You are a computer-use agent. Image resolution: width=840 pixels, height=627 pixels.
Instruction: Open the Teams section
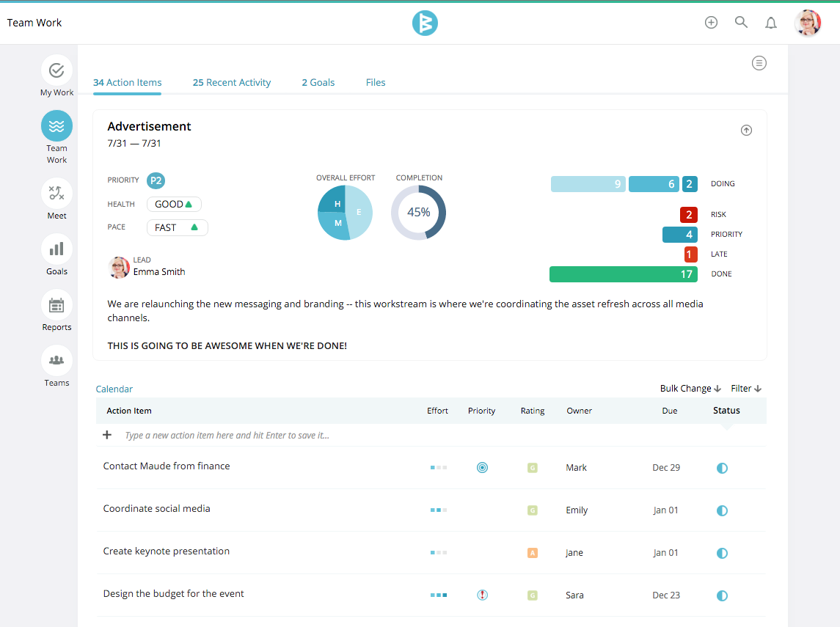coord(56,361)
